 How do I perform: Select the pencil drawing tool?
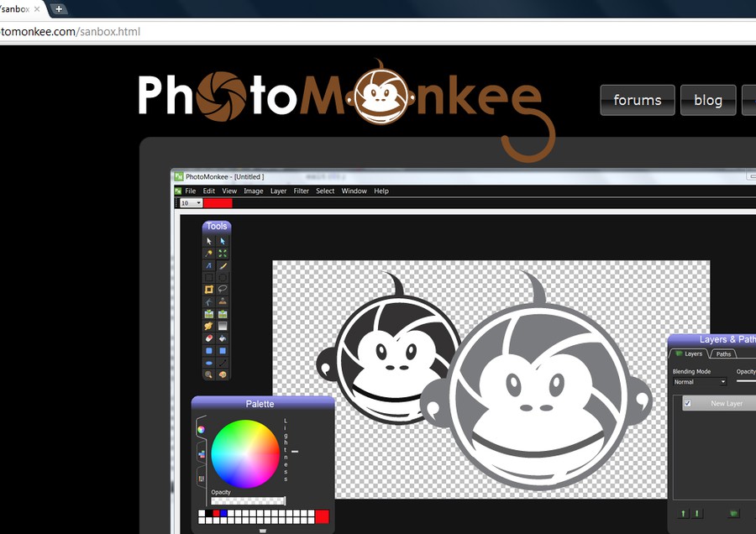(223, 265)
